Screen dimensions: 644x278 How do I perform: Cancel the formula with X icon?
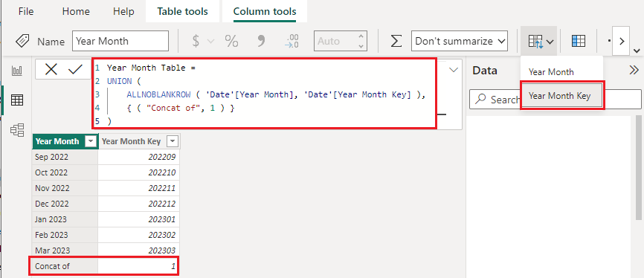[51, 69]
